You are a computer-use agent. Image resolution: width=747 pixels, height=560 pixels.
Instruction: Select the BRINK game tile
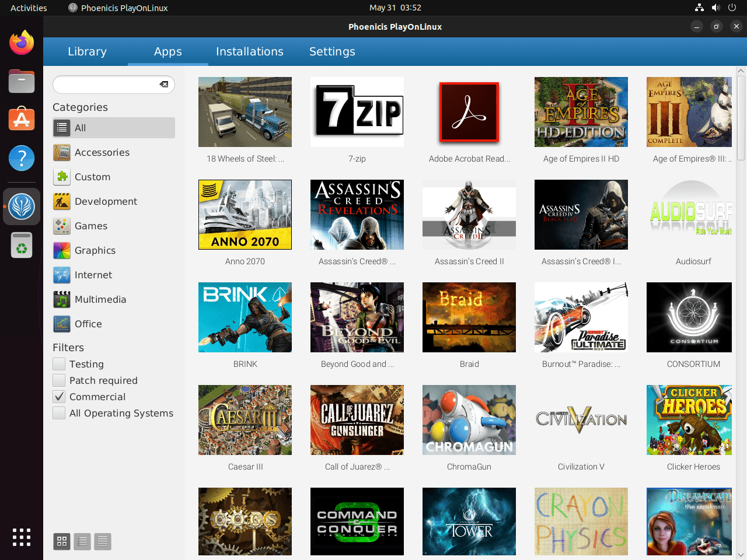pos(245,317)
